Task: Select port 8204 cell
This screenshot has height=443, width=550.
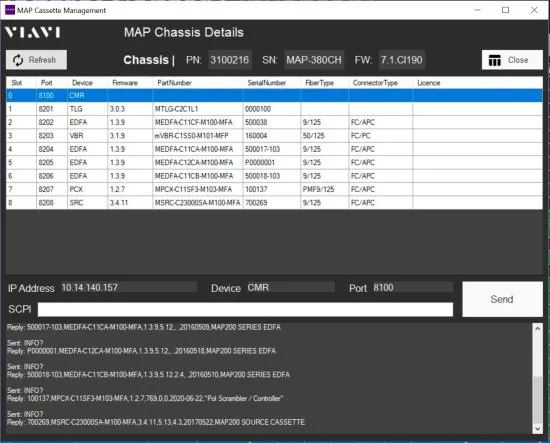Action: pos(52,149)
